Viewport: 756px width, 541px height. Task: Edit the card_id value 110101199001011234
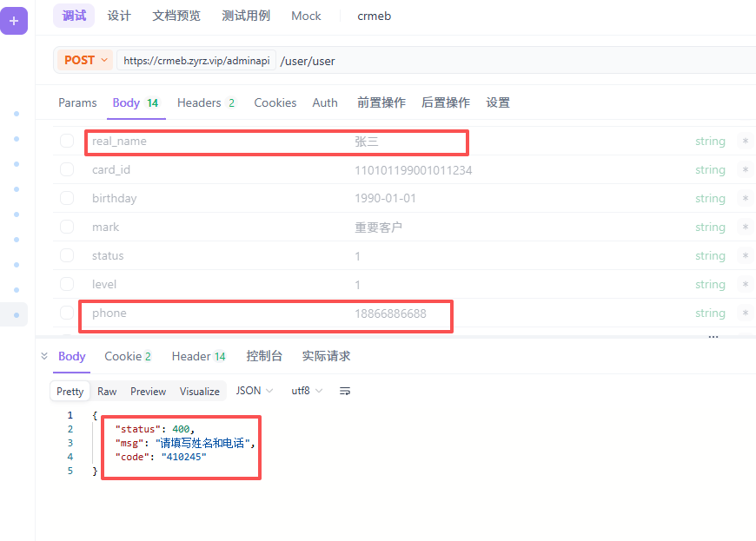coord(414,170)
